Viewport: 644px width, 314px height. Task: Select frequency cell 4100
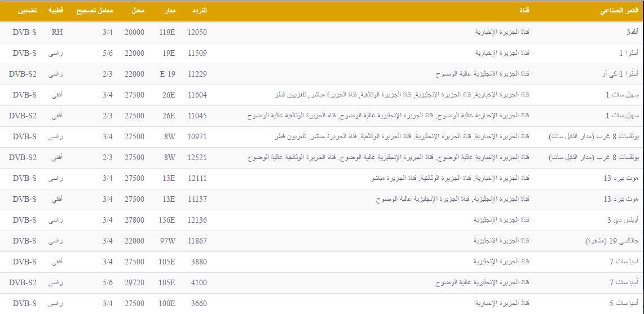pyautogui.click(x=199, y=283)
